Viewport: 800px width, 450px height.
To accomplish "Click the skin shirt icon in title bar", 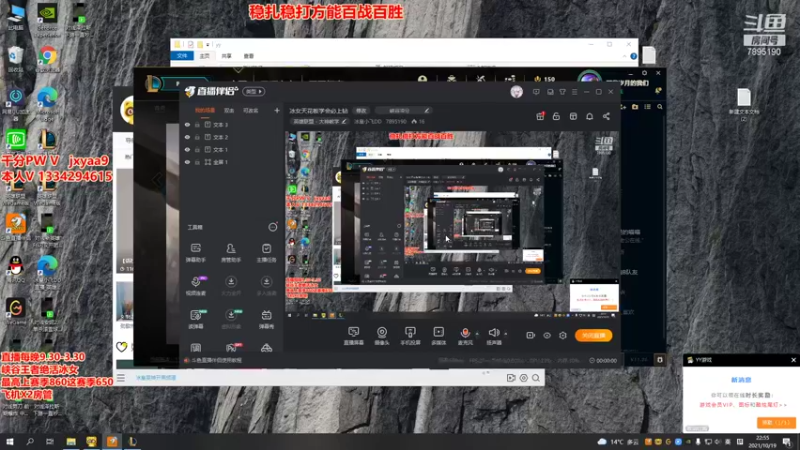I will 562,92.
